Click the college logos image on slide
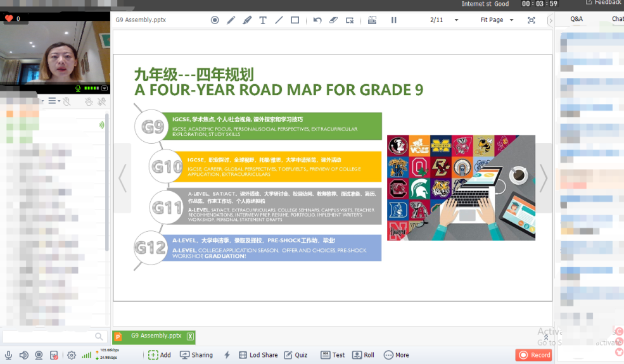The height and width of the screenshot is (364, 624). click(x=461, y=187)
